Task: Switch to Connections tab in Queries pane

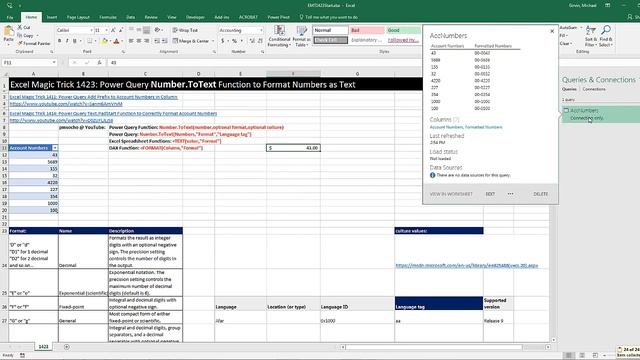Action: click(x=594, y=89)
